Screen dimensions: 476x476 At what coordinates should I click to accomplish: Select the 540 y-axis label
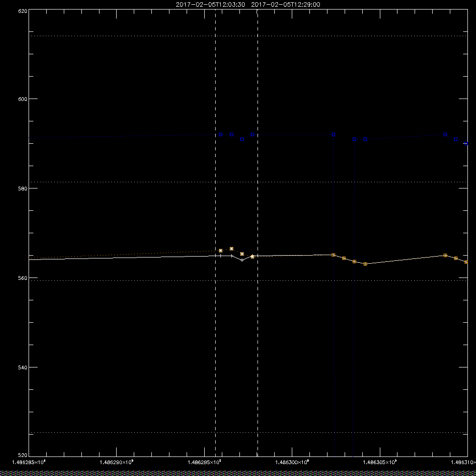pyautogui.click(x=23, y=367)
